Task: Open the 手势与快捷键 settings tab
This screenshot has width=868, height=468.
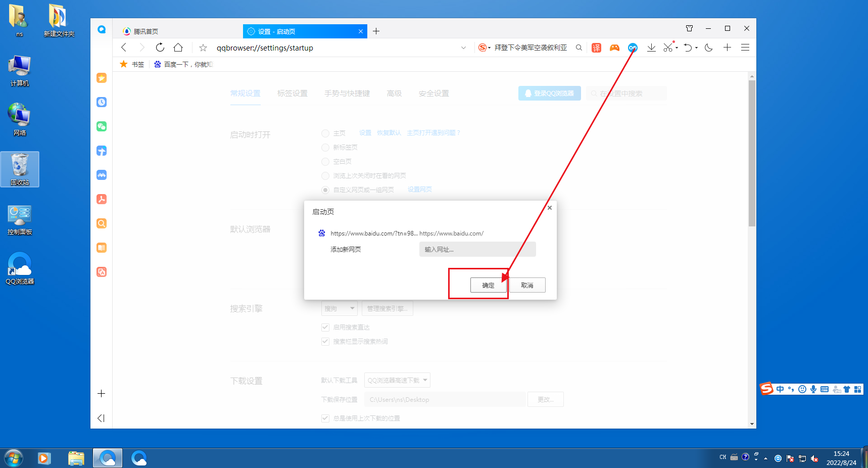Action: pyautogui.click(x=347, y=93)
